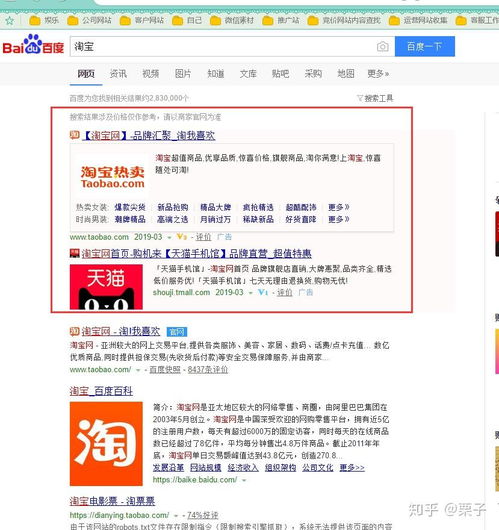Open the 新品抢购 link
Screen dimensions: 499x530
[173, 207]
